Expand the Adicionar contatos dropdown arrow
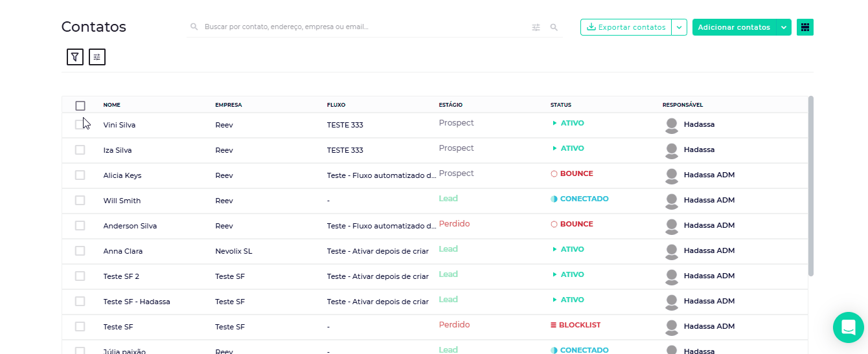 coord(784,27)
